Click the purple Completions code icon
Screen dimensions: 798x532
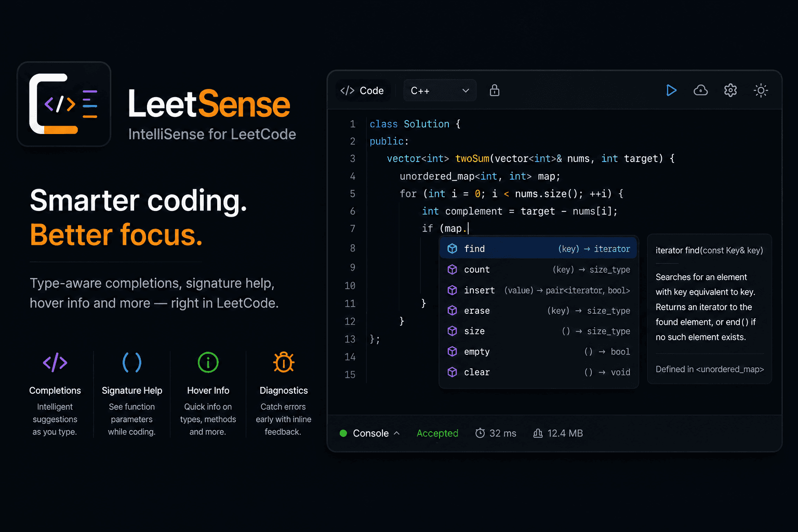click(x=55, y=362)
